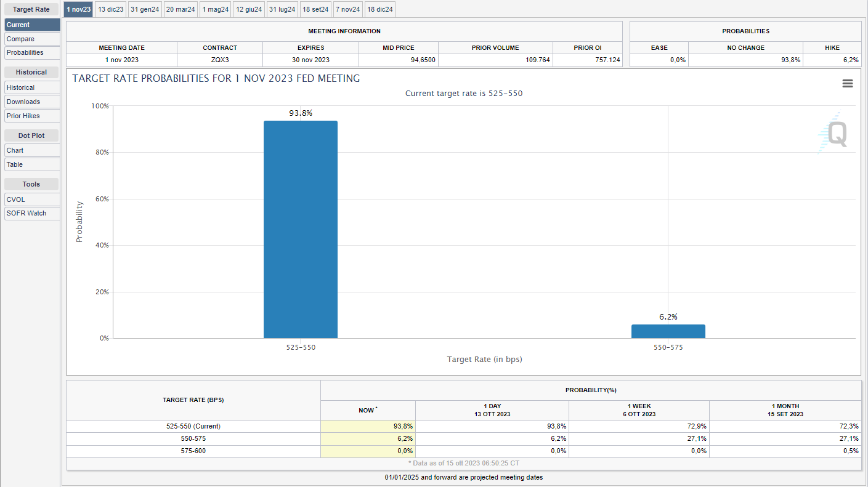This screenshot has height=487, width=868.
Task: Click the 93.8% bar for 525-550
Action: pos(301,229)
